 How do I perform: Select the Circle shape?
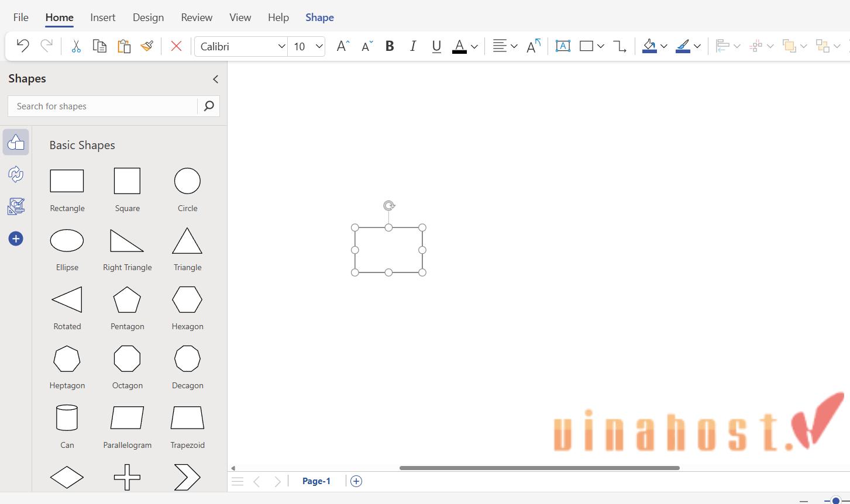point(187,181)
